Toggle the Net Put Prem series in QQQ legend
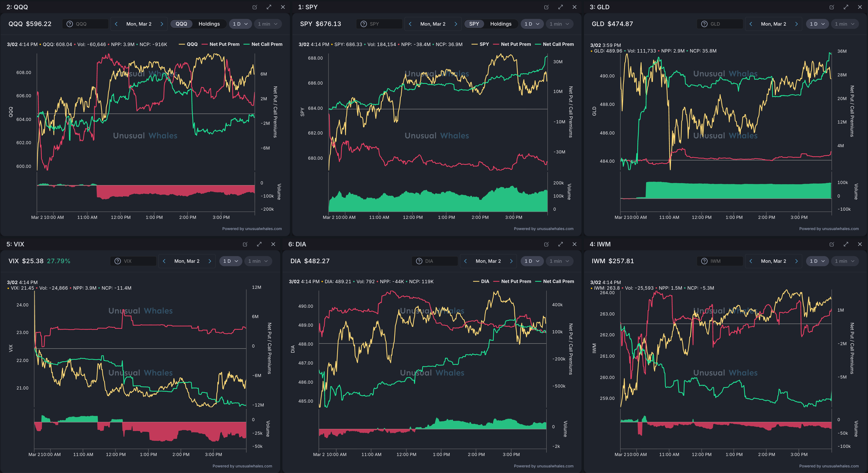The width and height of the screenshot is (868, 473). pos(224,44)
